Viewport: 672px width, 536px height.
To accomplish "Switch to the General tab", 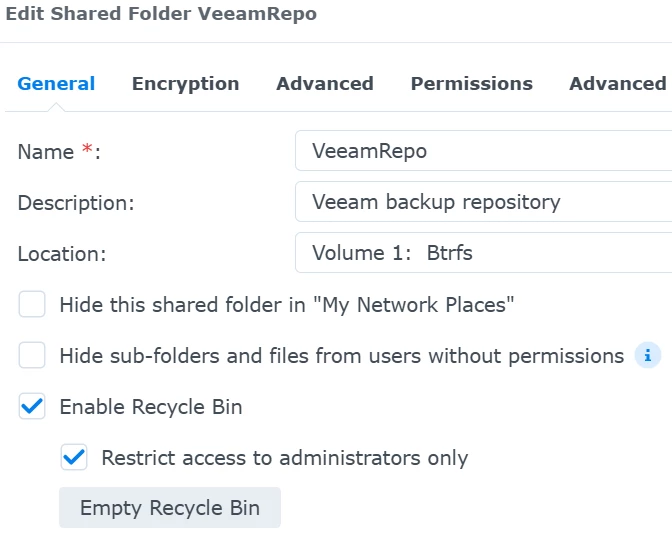I will (56, 84).
